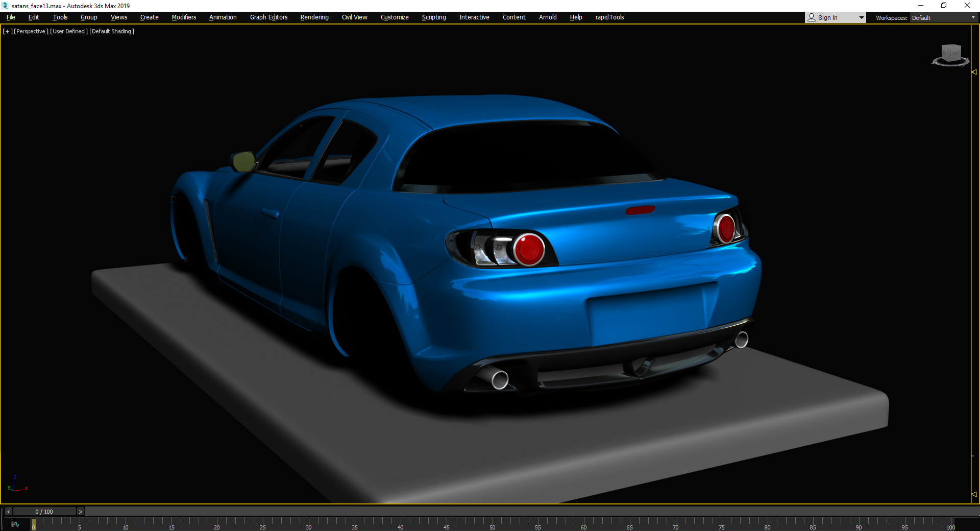980x531 pixels.
Task: Minimize the 3ds Max window
Action: (921, 6)
